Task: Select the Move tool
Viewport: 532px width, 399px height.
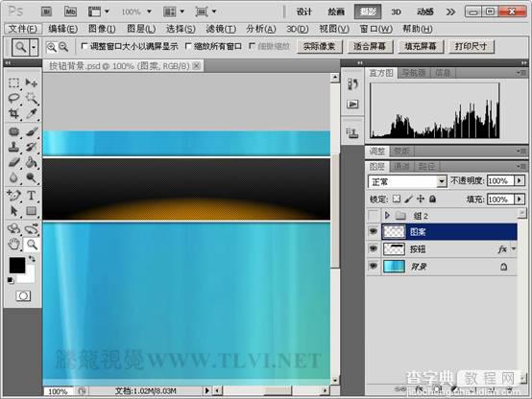Action: (x=32, y=82)
